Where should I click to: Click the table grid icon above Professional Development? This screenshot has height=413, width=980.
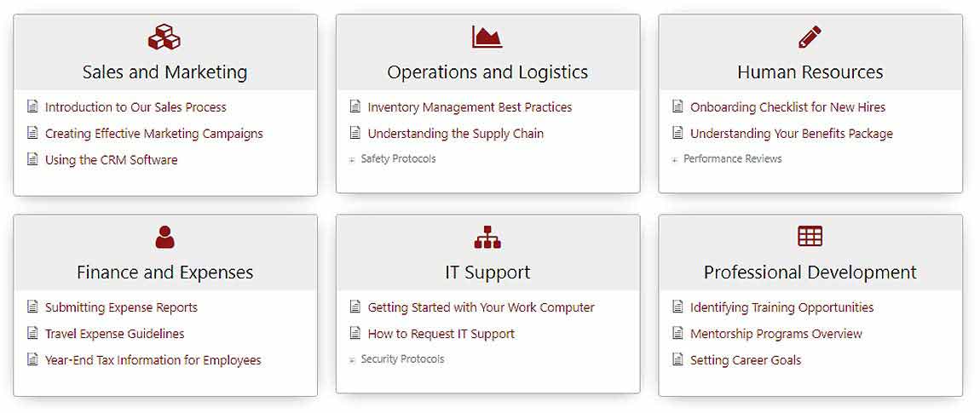tap(810, 237)
